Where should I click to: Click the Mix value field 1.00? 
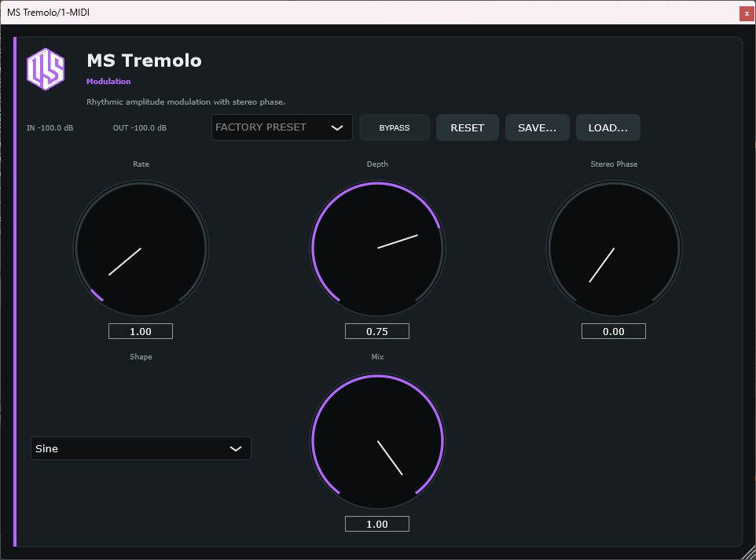(377, 524)
